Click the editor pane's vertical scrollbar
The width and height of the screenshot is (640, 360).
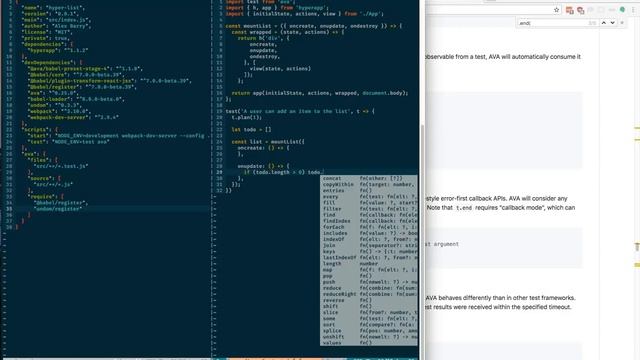[422, 241]
